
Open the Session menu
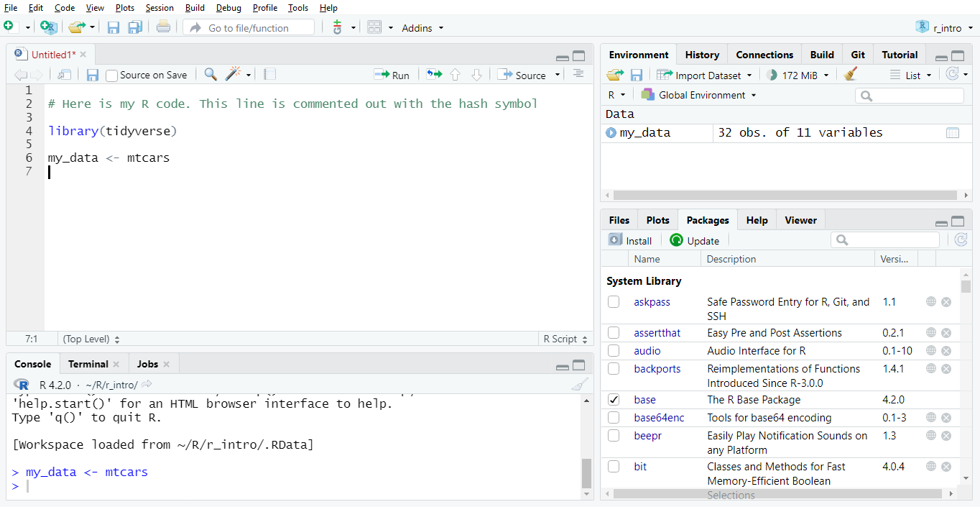click(159, 8)
